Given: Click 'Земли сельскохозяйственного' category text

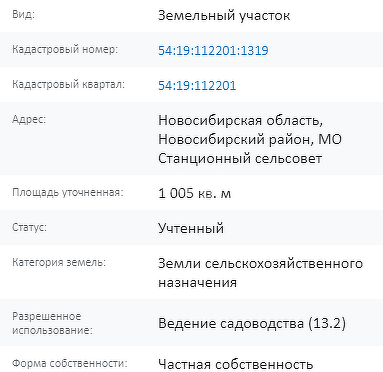Looking at the screenshot, I should [x=260, y=263].
